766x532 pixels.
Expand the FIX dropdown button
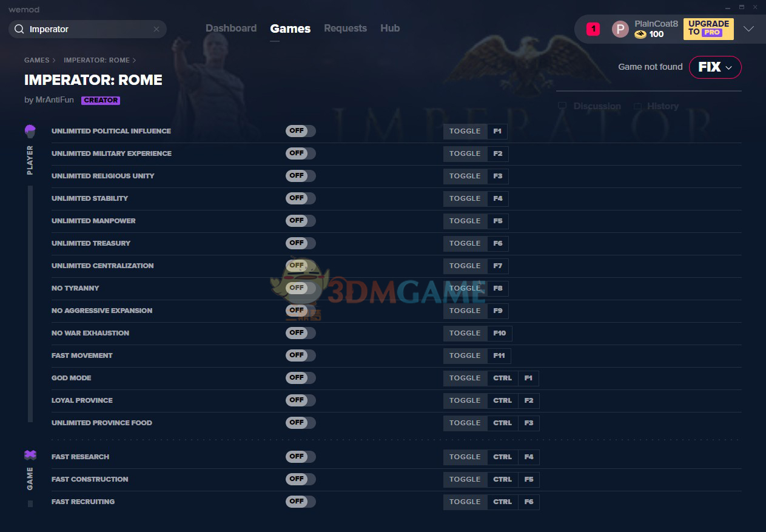[x=715, y=67]
